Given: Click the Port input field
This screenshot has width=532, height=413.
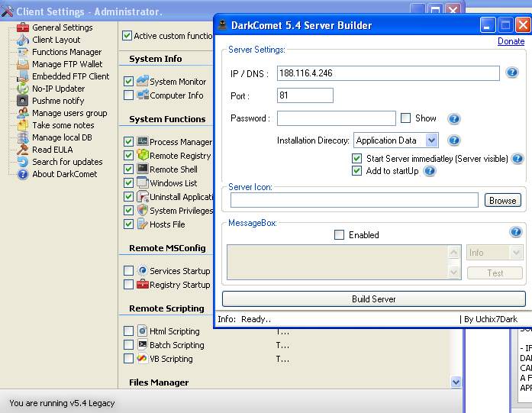Looking at the screenshot, I should (305, 95).
